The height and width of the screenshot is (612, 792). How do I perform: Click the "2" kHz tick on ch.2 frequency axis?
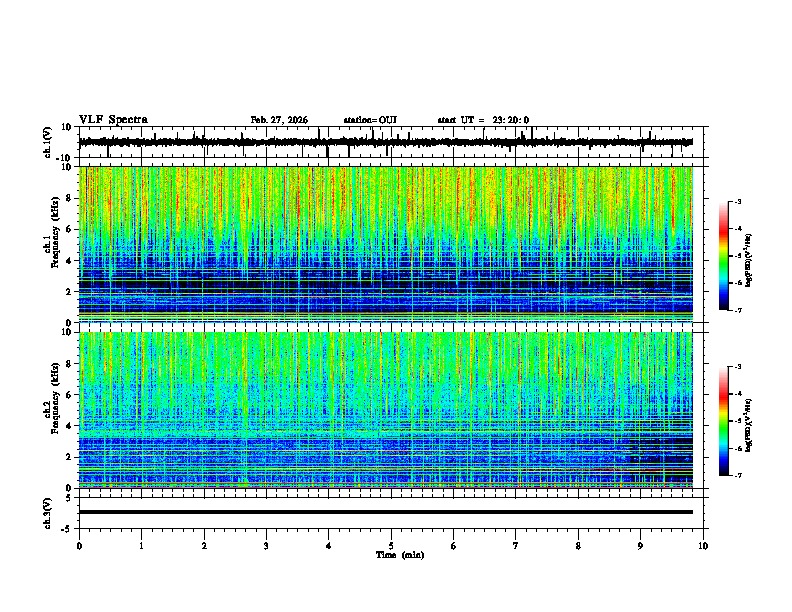tap(69, 457)
